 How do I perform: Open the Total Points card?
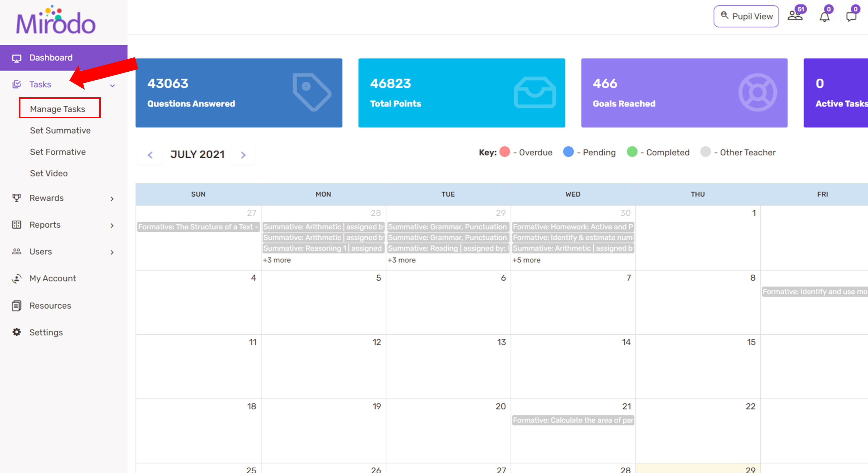click(462, 93)
